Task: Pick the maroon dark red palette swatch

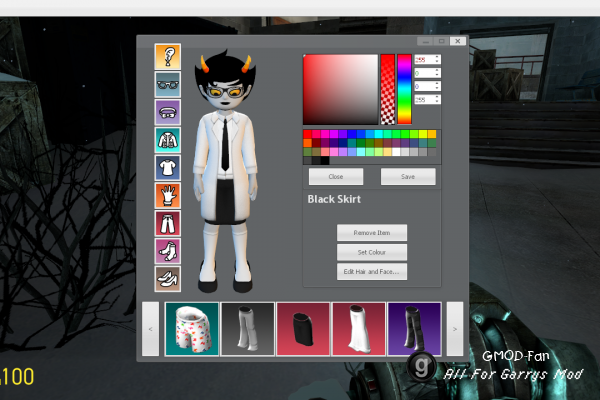Action: pyautogui.click(x=316, y=143)
